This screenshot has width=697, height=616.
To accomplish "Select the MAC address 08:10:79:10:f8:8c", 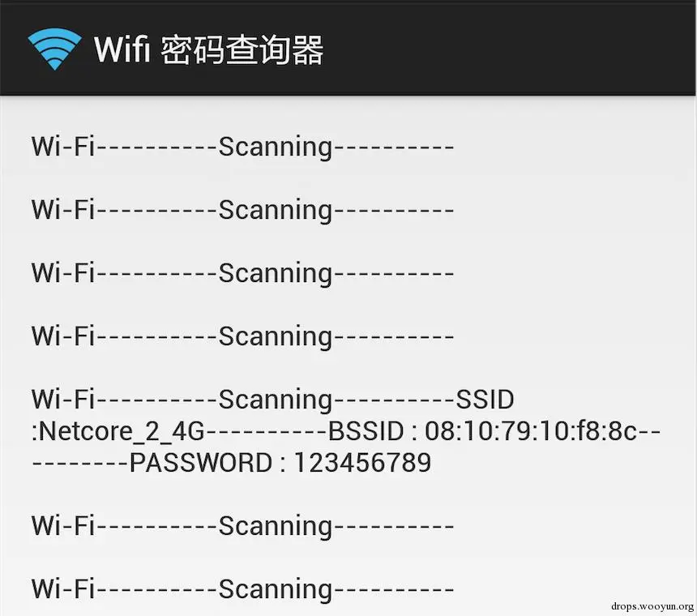I will 531,431.
